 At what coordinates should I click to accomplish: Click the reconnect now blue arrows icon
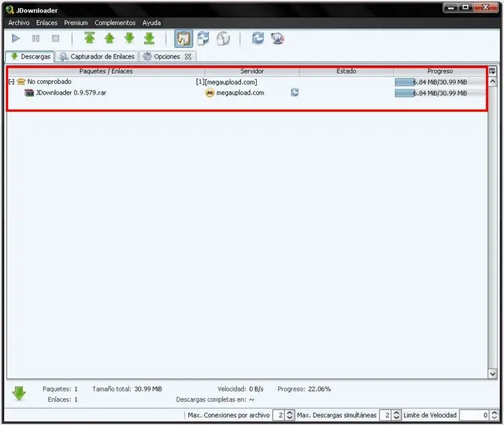(x=258, y=38)
